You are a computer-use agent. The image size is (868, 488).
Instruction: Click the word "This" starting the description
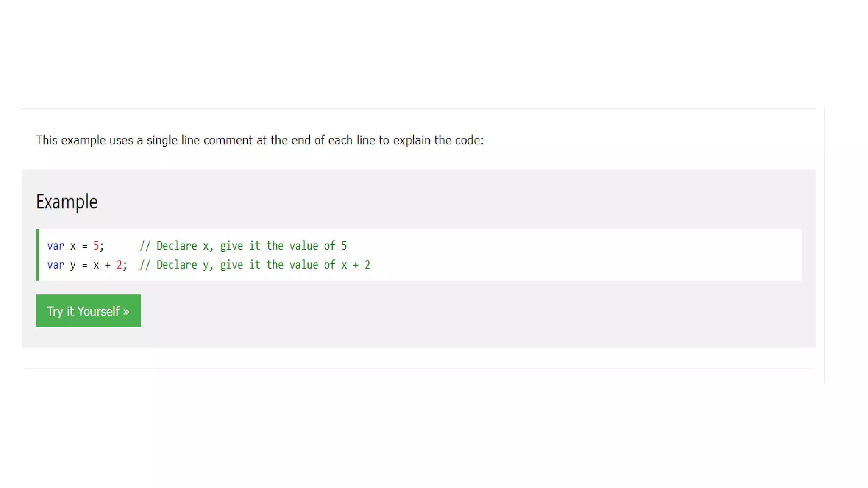pyautogui.click(x=47, y=140)
